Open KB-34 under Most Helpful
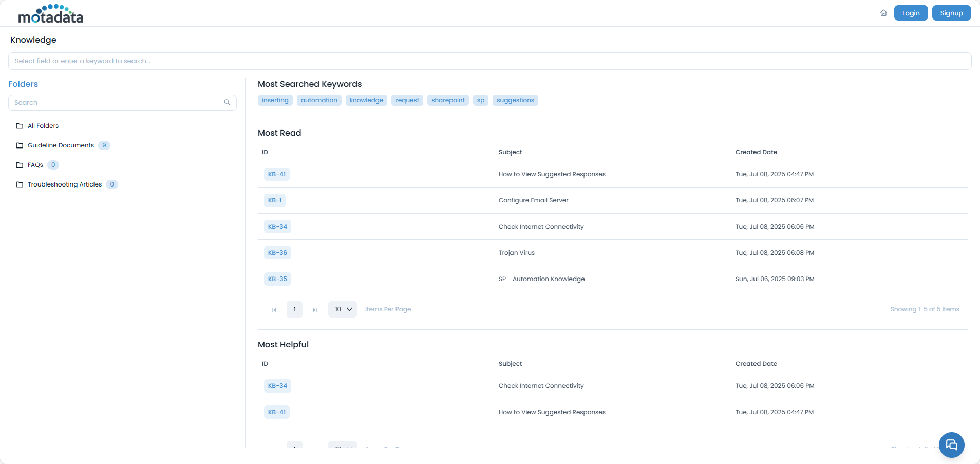 277,386
